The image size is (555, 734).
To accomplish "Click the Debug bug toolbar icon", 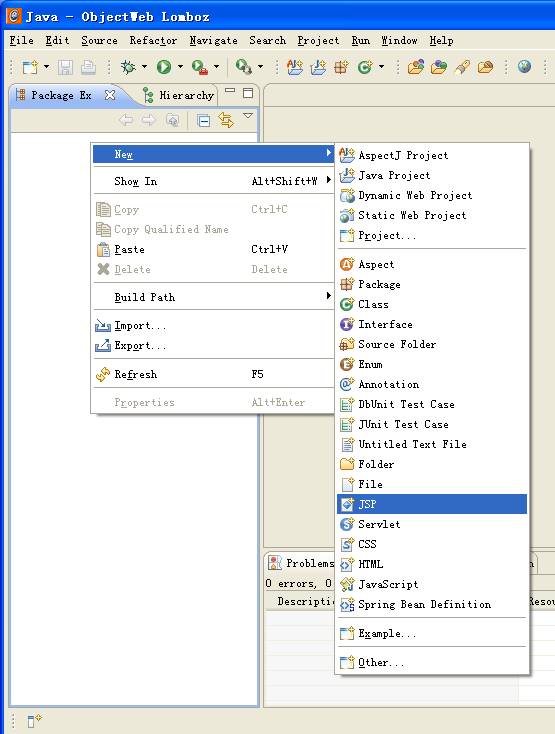I will point(128,67).
